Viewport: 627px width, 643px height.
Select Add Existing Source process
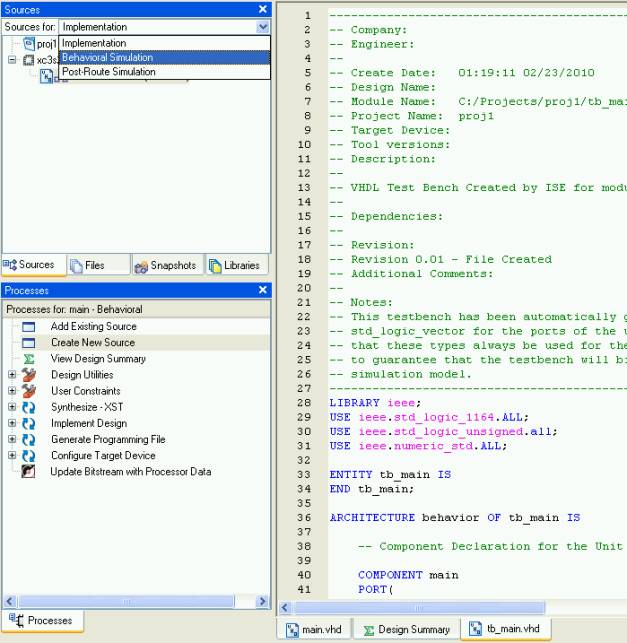93,326
